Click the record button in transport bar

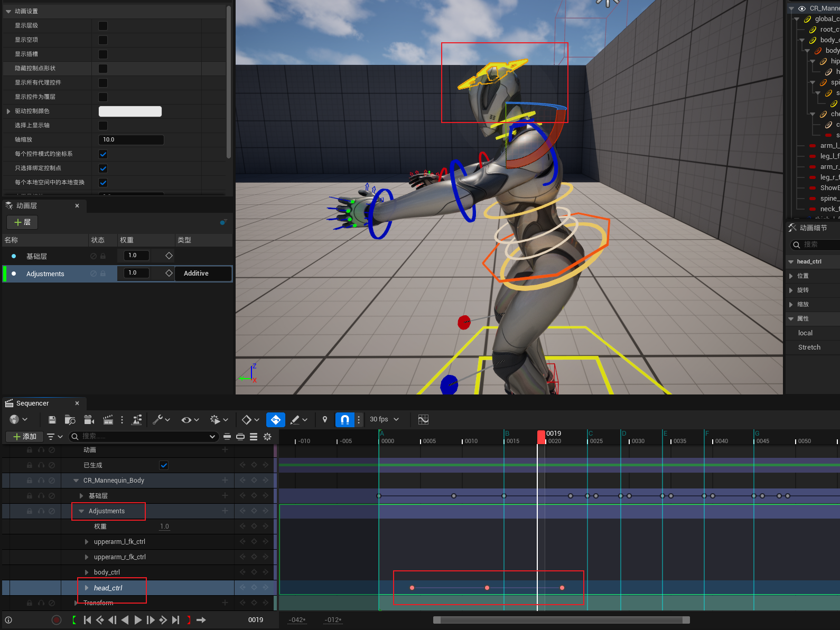click(x=57, y=620)
